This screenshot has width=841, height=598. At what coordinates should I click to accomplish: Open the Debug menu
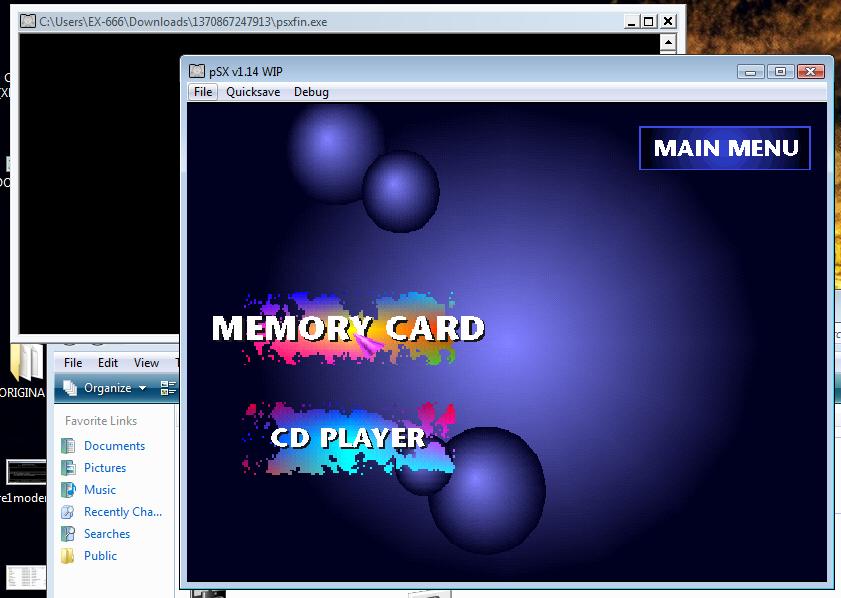(x=311, y=92)
